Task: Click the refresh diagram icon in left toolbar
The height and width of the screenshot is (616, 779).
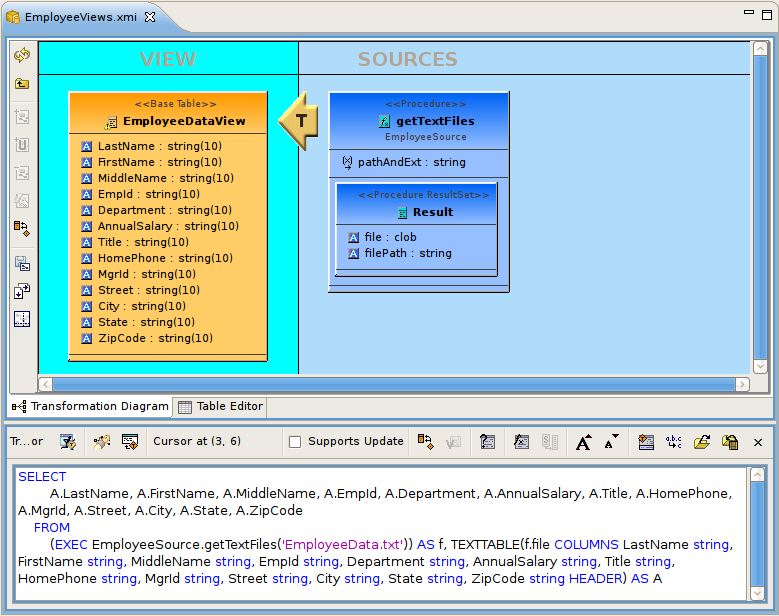Action: (x=21, y=56)
